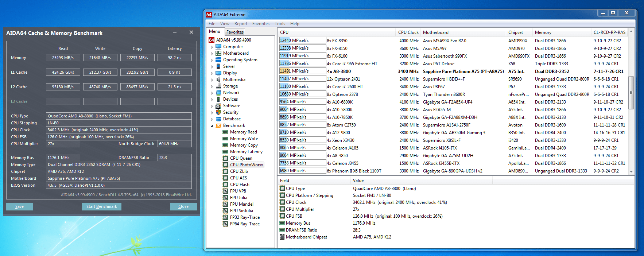Click the Display monitor icon
Viewport: 644px width, 256px height.
(x=218, y=73)
